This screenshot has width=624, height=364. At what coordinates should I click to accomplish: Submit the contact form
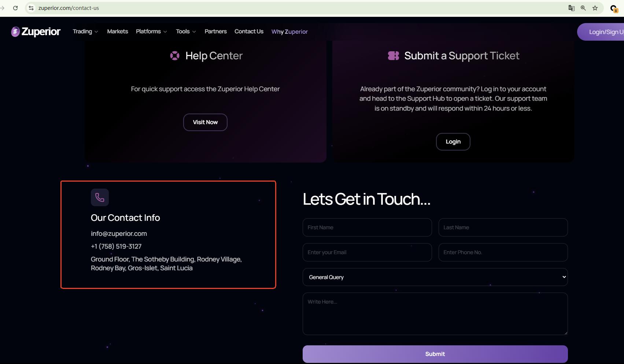pos(435,354)
